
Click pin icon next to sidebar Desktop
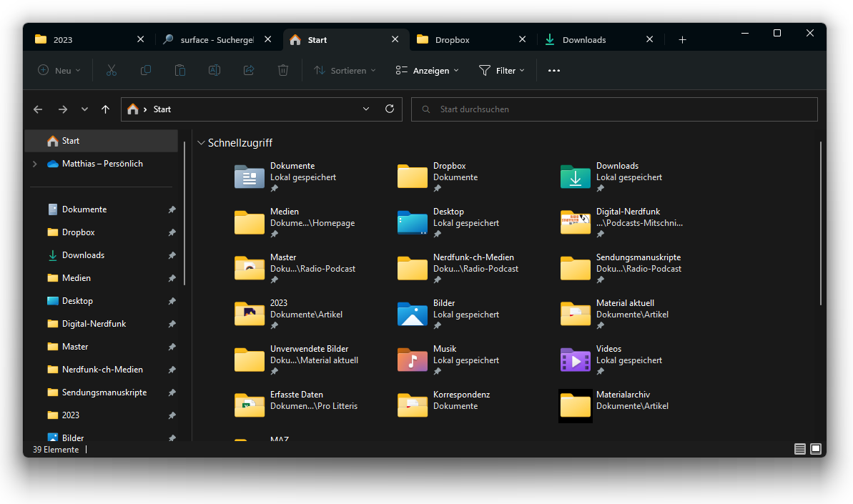tap(172, 301)
